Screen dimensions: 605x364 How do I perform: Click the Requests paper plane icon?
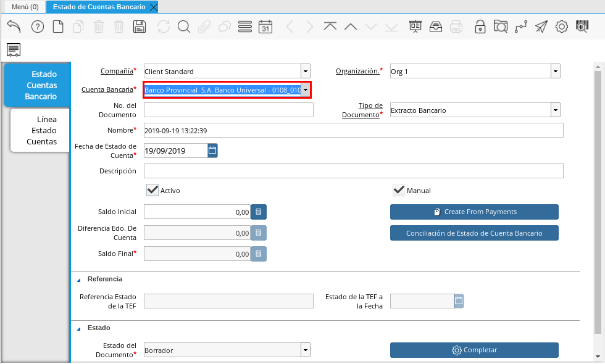(x=541, y=27)
